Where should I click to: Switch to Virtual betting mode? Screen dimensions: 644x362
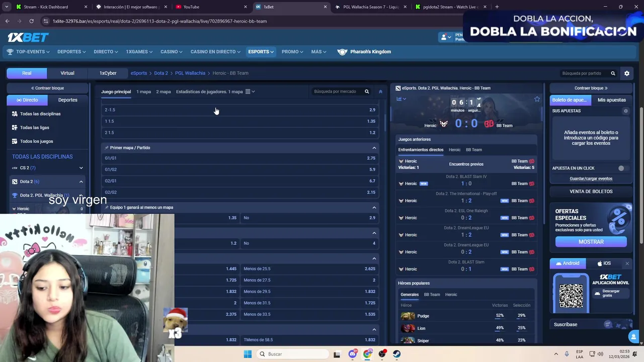67,73
